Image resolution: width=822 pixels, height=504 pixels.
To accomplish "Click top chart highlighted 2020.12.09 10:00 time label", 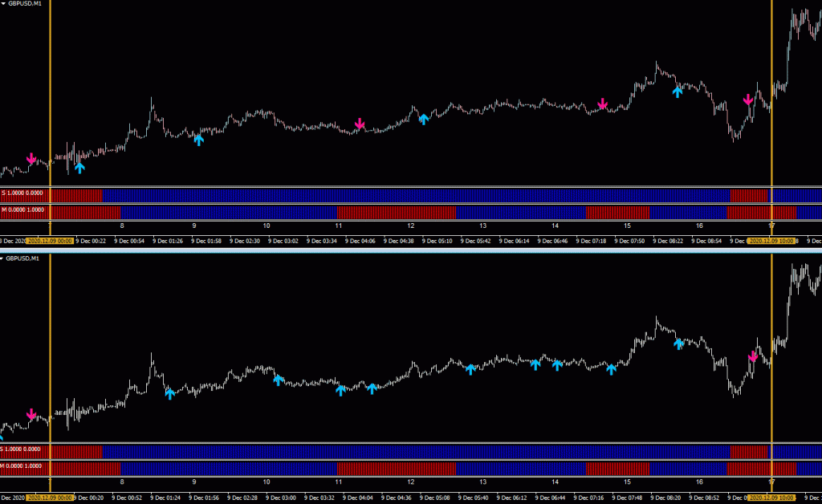I will coord(771,241).
